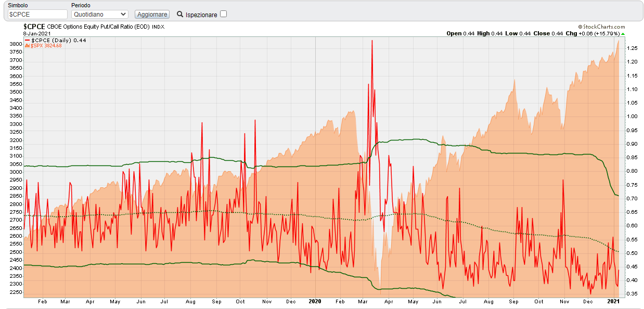
Task: Click the magnifier icon beside Ispezionare
Action: 180,15
